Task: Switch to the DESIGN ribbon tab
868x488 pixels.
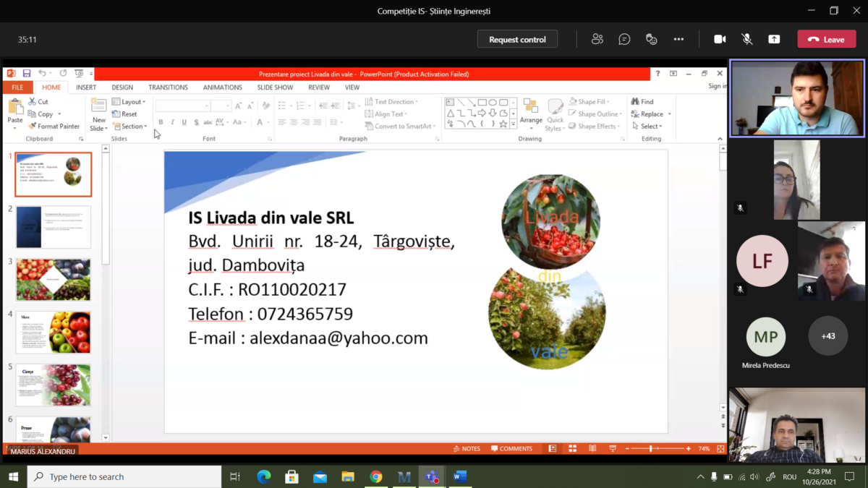Action: pos(122,87)
